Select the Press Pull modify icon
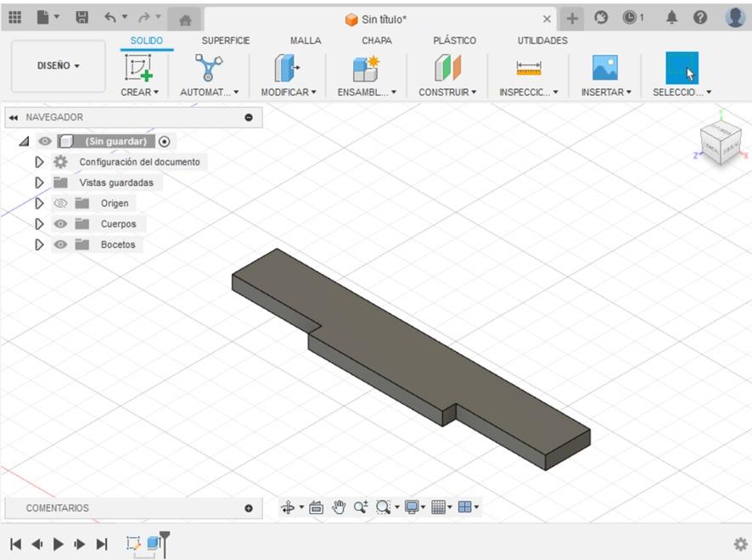The width and height of the screenshot is (752, 560). (x=286, y=68)
